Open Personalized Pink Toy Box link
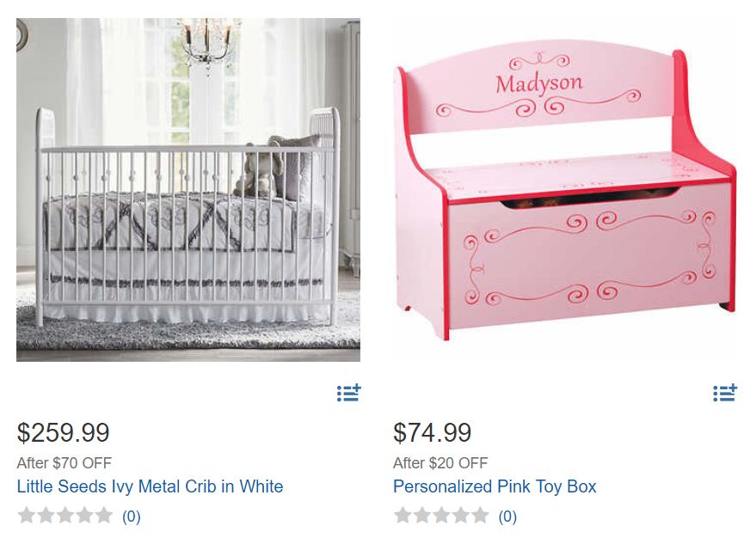 495,486
